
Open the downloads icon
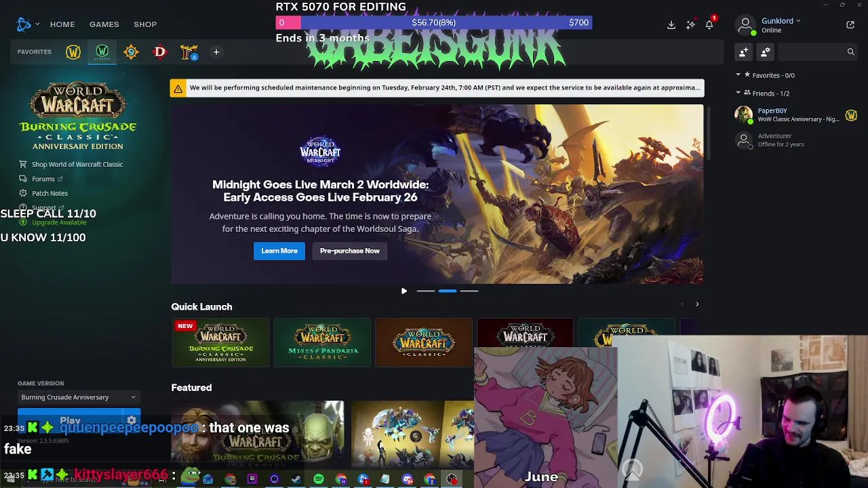(671, 24)
